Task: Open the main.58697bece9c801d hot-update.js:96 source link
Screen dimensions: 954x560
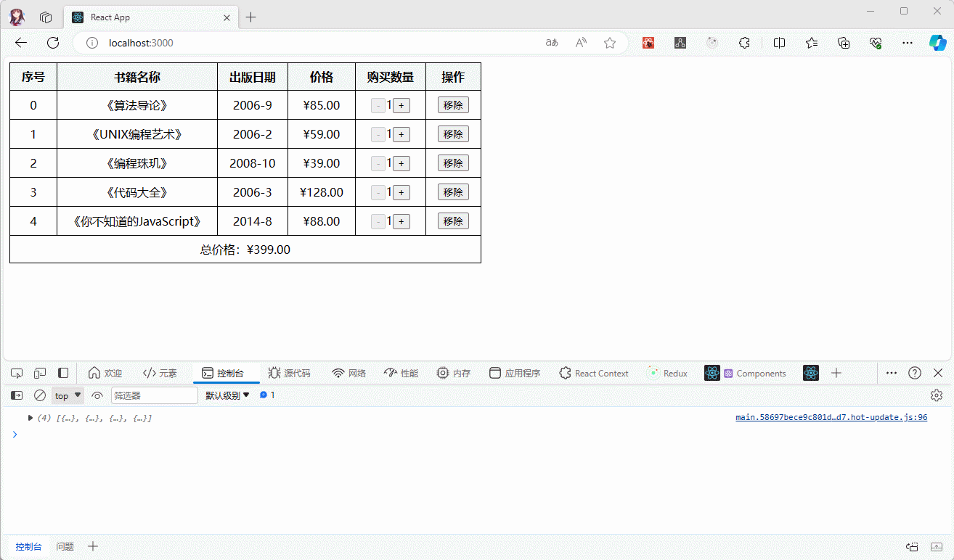Action: coord(831,417)
